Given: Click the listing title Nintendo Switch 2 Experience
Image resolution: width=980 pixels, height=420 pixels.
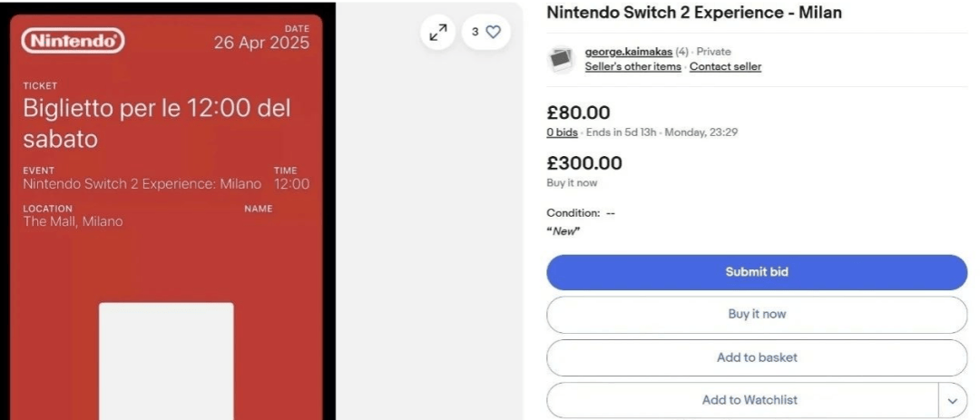Looking at the screenshot, I should (694, 13).
